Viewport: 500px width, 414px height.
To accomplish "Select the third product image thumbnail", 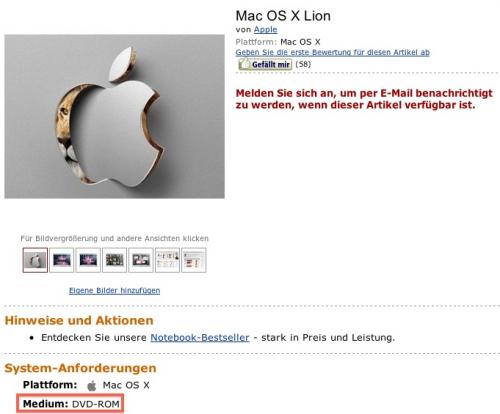I will tap(88, 260).
